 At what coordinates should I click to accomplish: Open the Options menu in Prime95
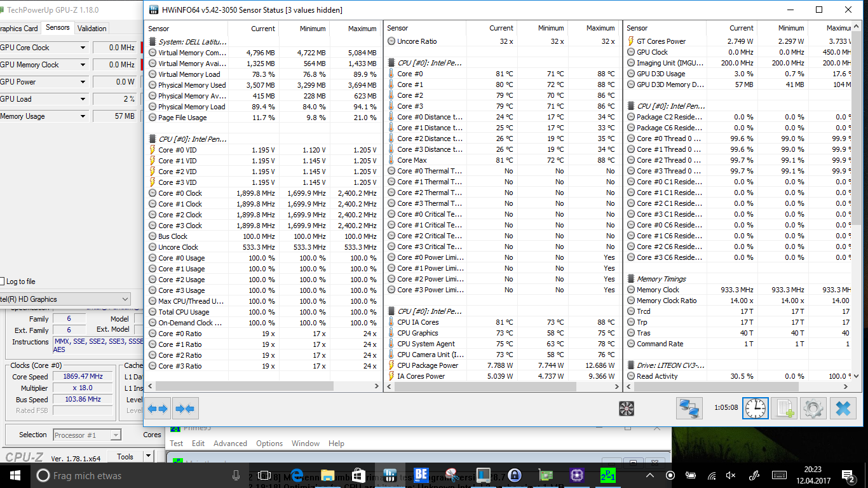269,444
